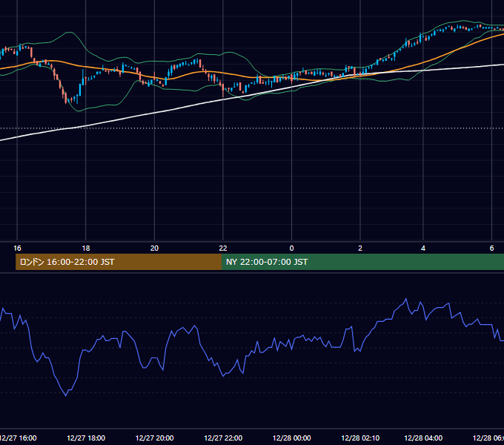The image size is (504, 445).
Task: Click the '20' hour label on price chart axis
Action: (154, 248)
